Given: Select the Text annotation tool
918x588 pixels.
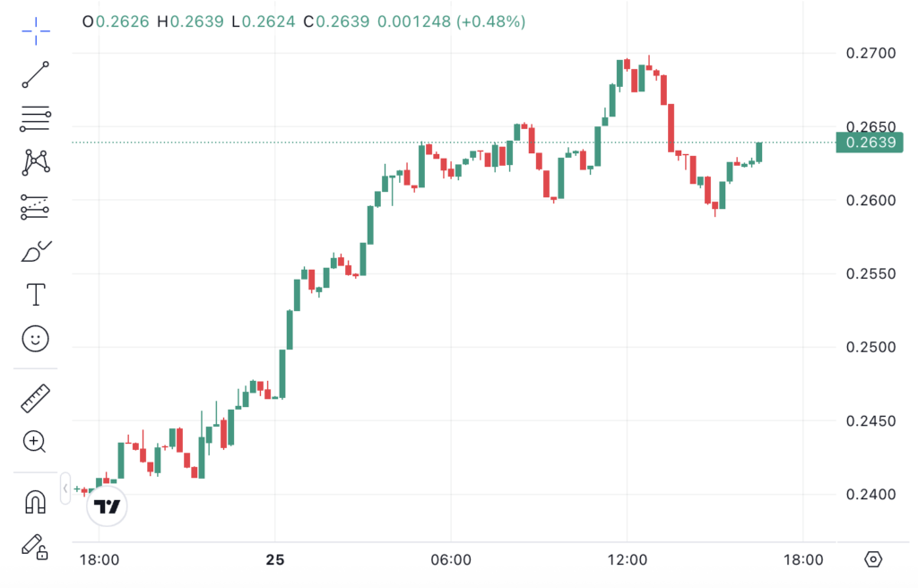Looking at the screenshot, I should pos(36,294).
